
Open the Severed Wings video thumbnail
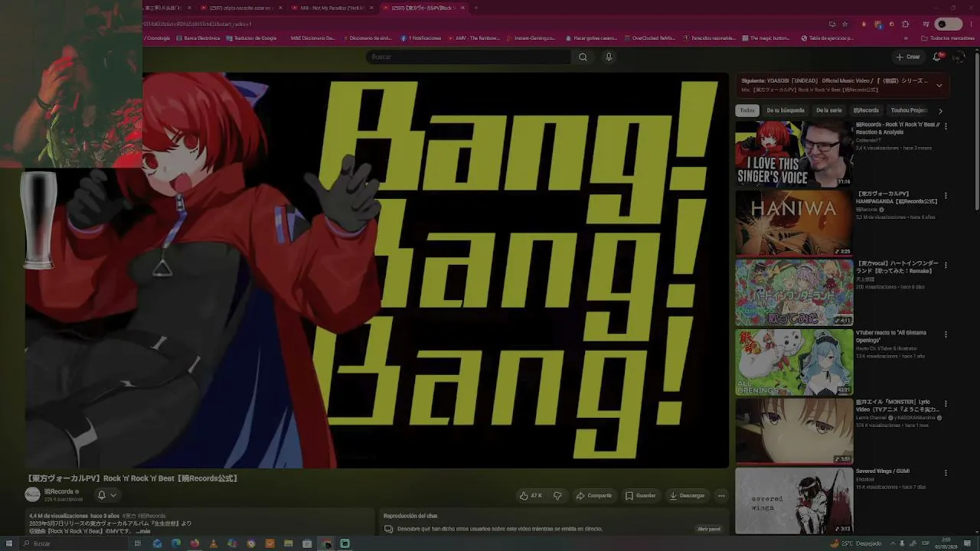pyautogui.click(x=794, y=500)
